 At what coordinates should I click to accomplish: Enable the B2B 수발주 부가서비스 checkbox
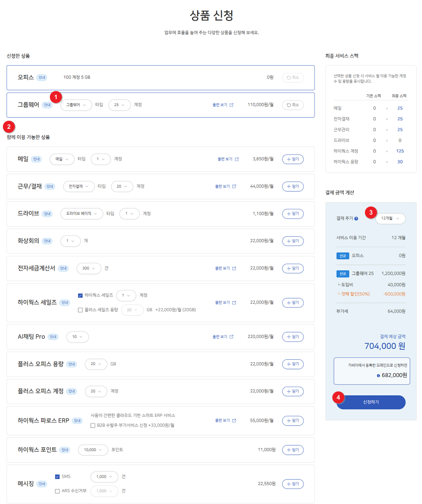(93, 425)
